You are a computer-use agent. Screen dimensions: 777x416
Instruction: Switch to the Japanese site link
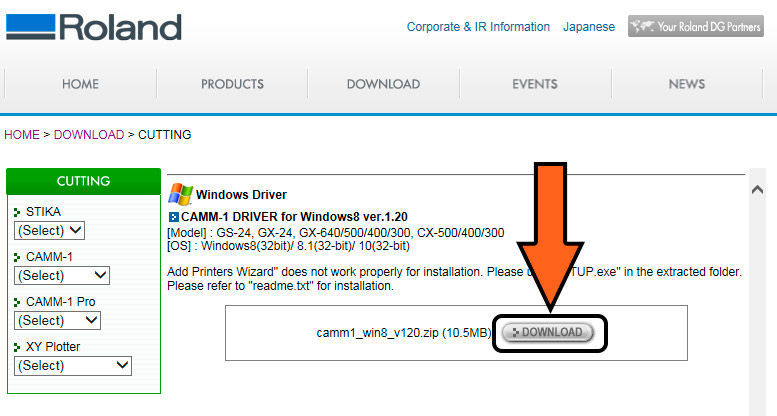[x=589, y=27]
